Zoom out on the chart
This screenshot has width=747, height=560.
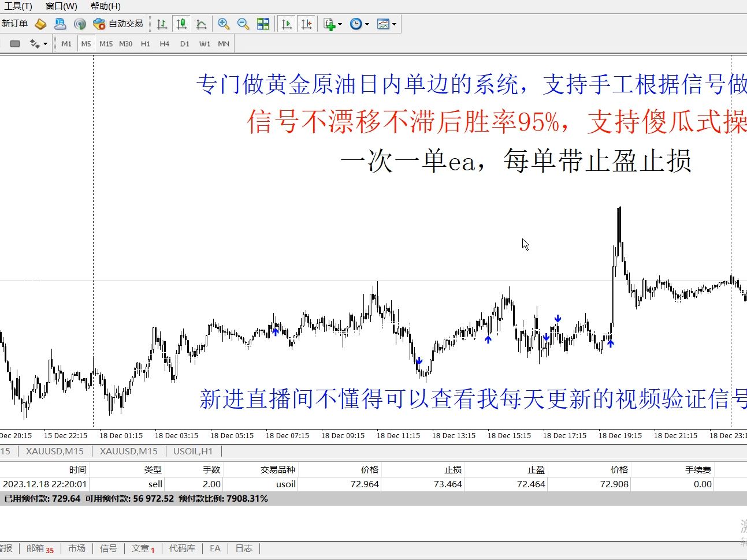click(x=243, y=24)
